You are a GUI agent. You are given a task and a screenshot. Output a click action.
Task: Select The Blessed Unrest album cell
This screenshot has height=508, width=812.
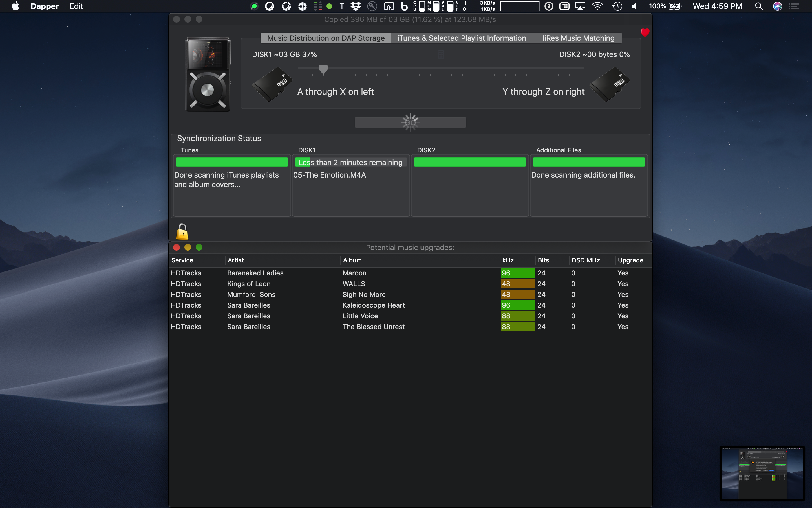pyautogui.click(x=374, y=327)
